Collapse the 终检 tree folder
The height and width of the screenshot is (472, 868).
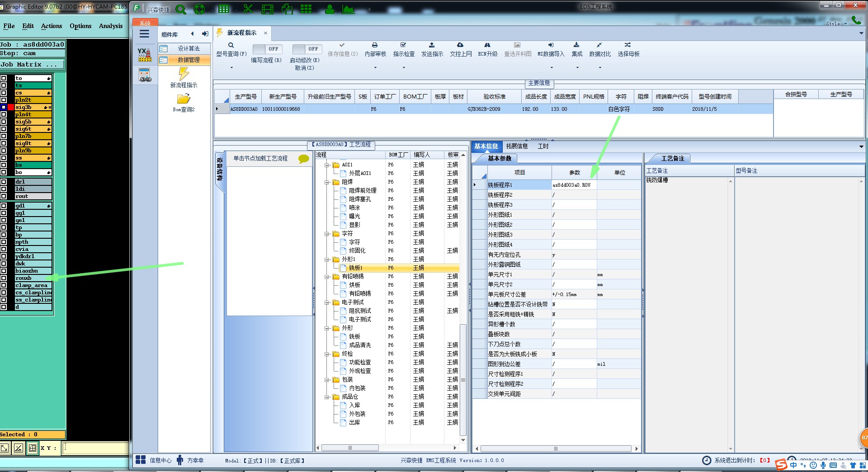click(327, 354)
